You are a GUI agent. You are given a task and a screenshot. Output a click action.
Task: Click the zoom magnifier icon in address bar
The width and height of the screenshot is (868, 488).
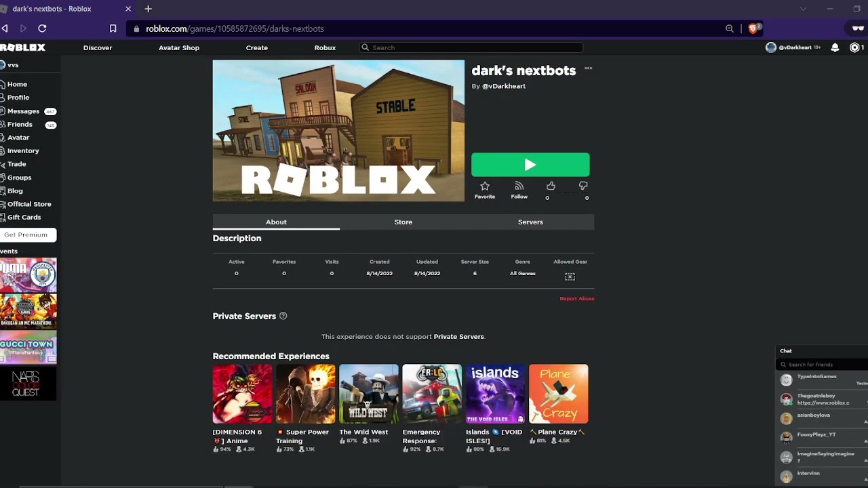(x=730, y=28)
